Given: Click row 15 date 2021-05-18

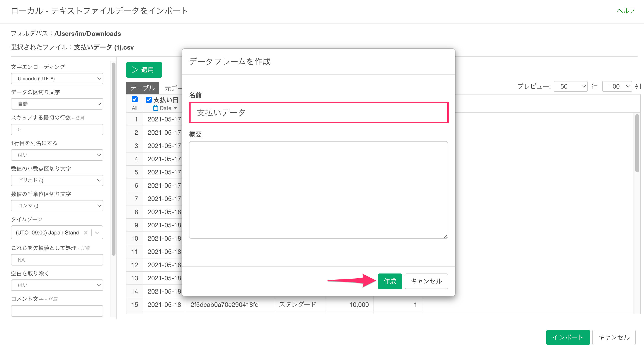Looking at the screenshot, I should [x=164, y=305].
